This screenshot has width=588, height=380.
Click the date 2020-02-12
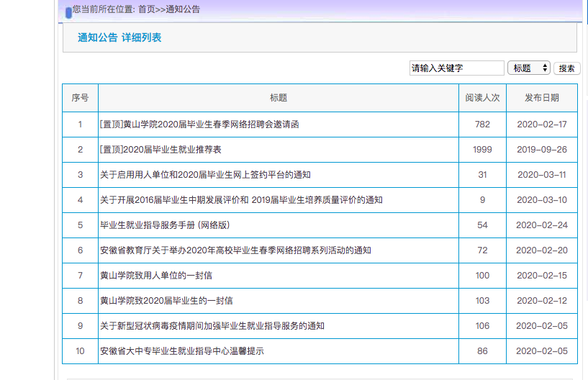point(542,300)
